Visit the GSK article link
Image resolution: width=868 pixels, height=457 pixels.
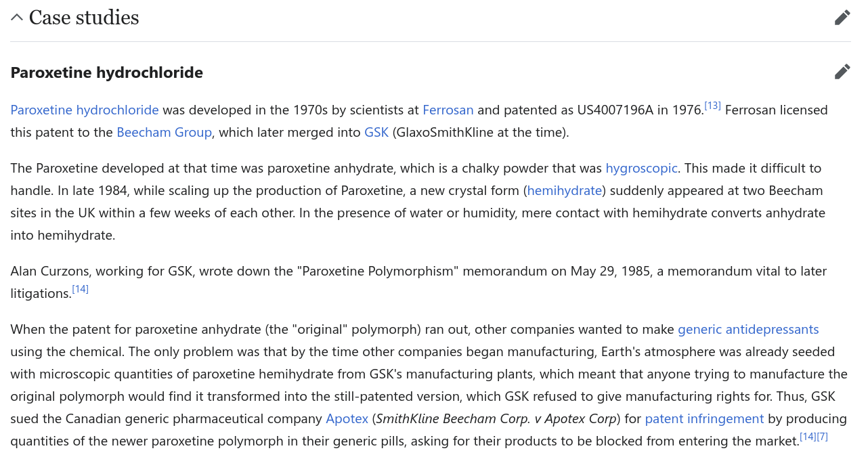tap(376, 132)
